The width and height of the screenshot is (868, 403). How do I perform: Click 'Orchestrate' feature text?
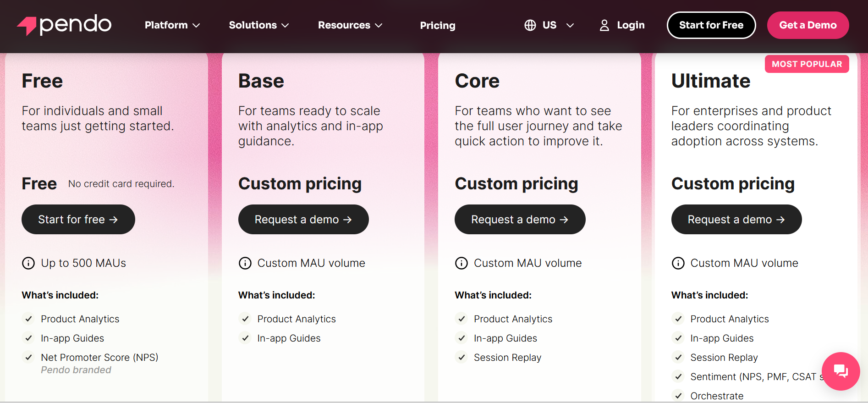[717, 396]
